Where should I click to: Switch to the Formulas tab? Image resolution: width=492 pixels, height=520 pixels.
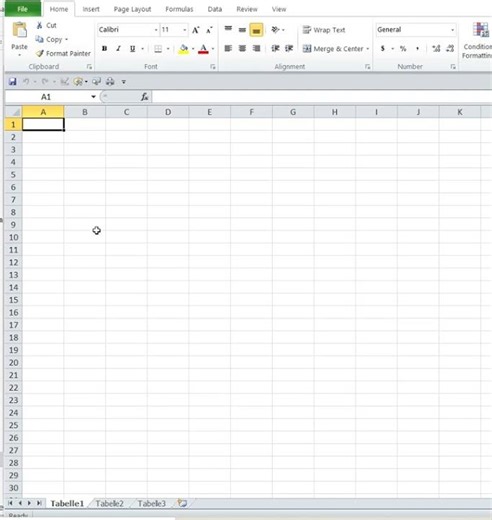pyautogui.click(x=179, y=9)
